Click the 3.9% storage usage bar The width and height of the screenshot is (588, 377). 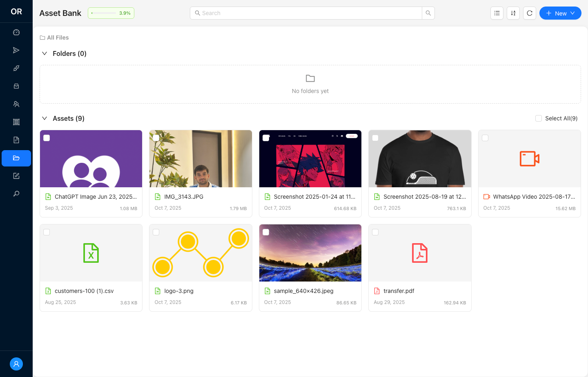click(x=111, y=13)
